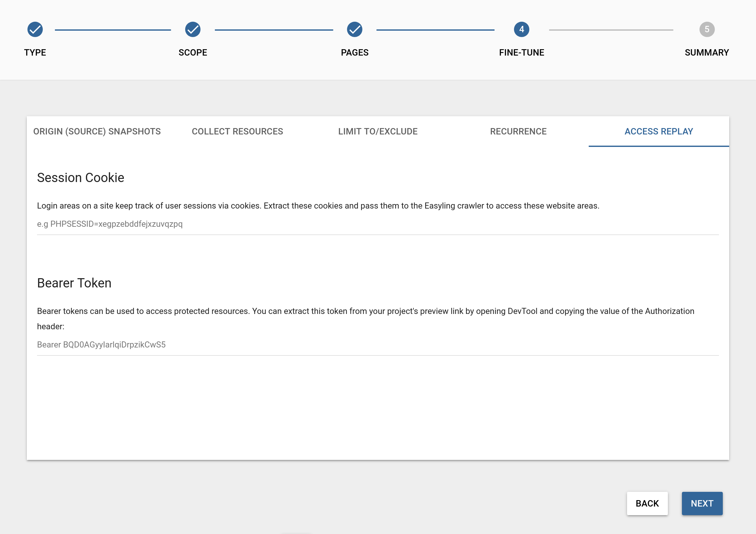756x534 pixels.
Task: Click the SCOPE step checkmark icon
Action: [x=193, y=29]
